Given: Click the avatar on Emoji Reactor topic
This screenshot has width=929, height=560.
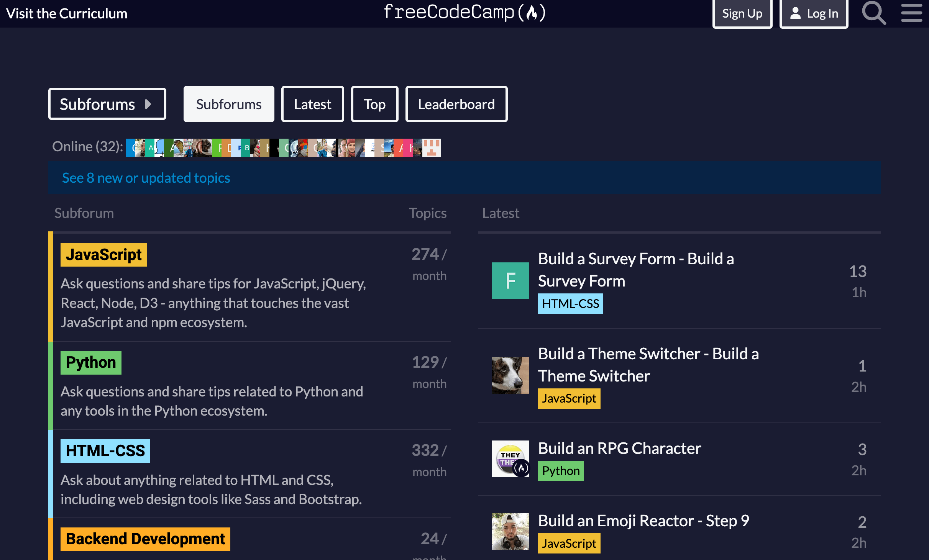Looking at the screenshot, I should 510,531.
